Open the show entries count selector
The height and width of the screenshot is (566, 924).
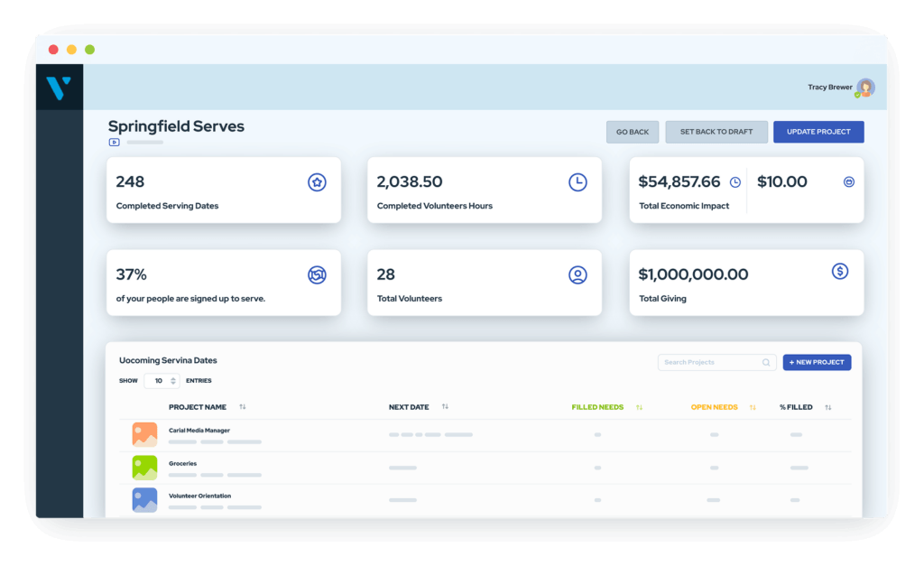(x=162, y=381)
